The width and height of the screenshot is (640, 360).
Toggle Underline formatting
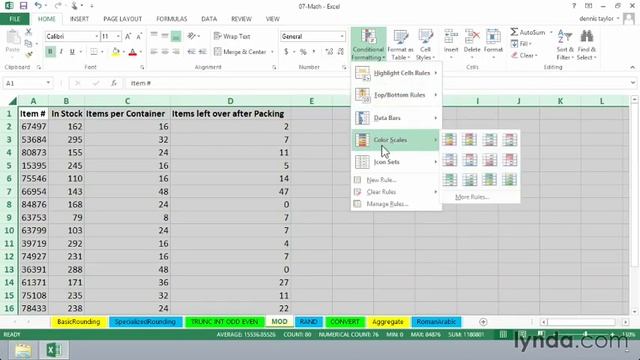click(72, 52)
